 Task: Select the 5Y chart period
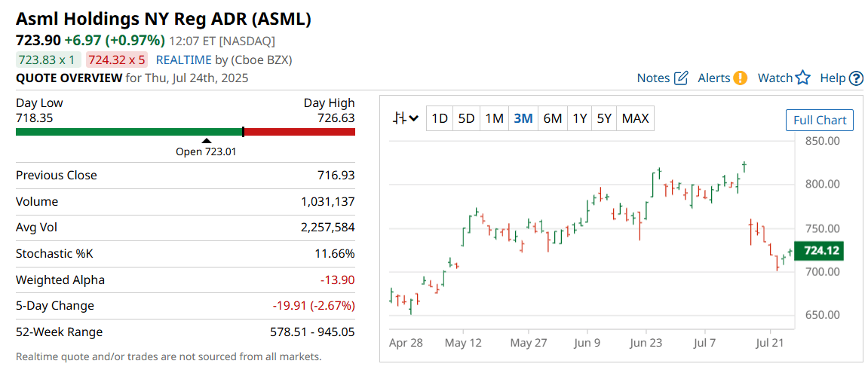604,118
